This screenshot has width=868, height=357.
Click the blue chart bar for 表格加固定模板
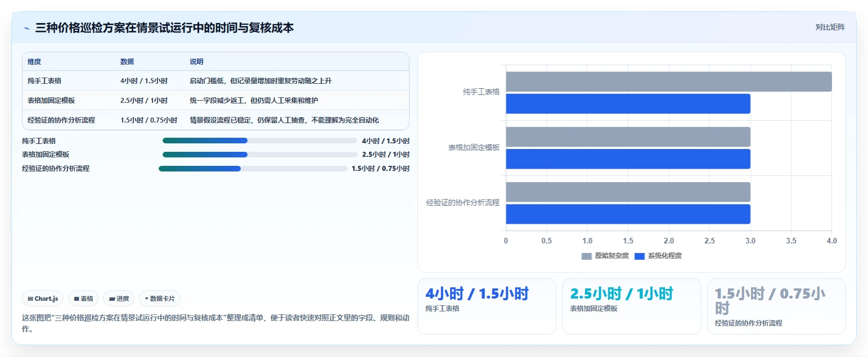pyautogui.click(x=628, y=159)
